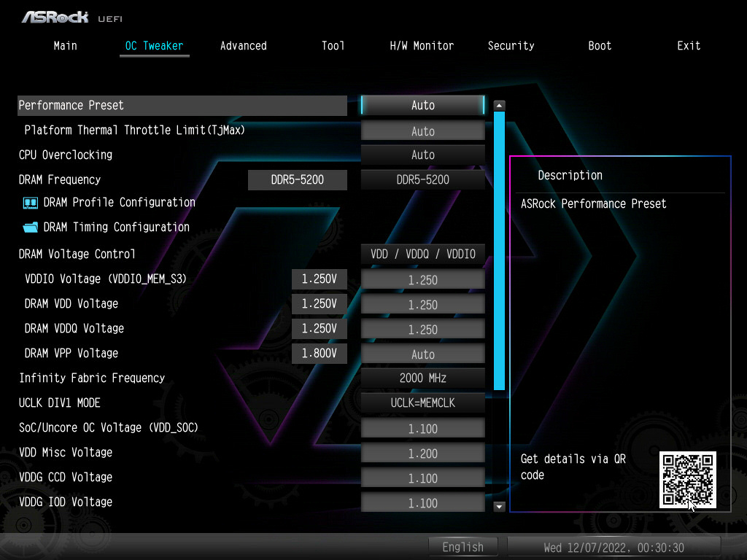The height and width of the screenshot is (560, 747).
Task: Open the DRAM Timing Configuration submenu icon
Action: pos(31,227)
